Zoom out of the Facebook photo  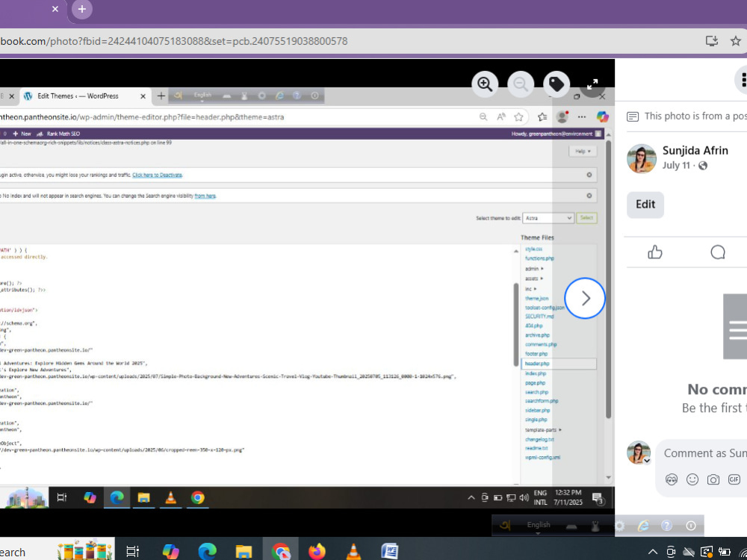pyautogui.click(x=520, y=84)
